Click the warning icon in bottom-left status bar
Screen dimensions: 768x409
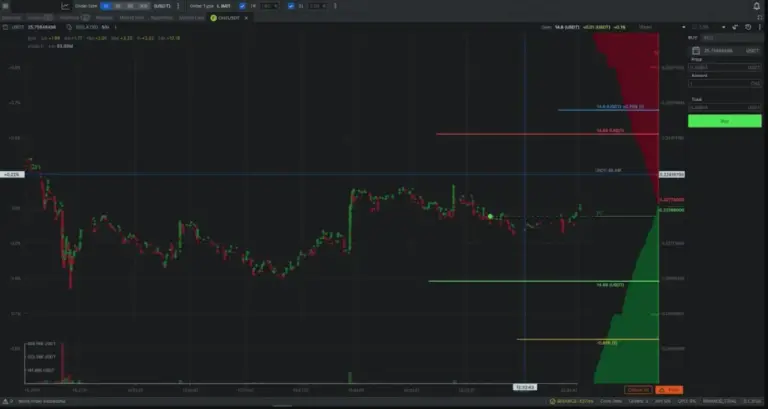(5, 401)
